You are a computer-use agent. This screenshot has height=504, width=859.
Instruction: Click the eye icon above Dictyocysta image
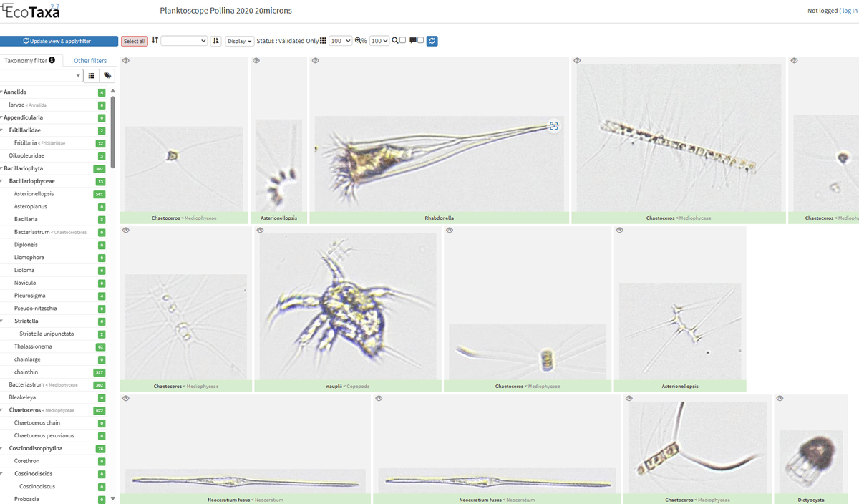[780, 398]
